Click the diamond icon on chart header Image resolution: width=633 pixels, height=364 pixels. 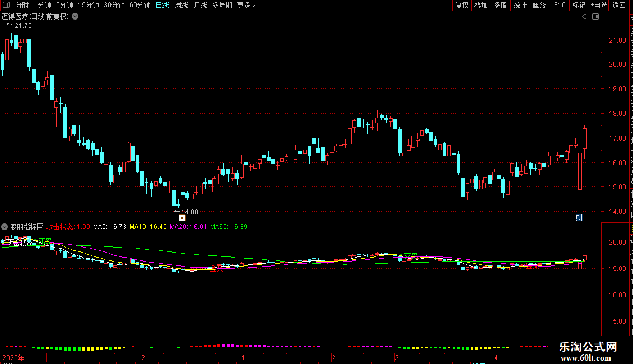pos(585,17)
